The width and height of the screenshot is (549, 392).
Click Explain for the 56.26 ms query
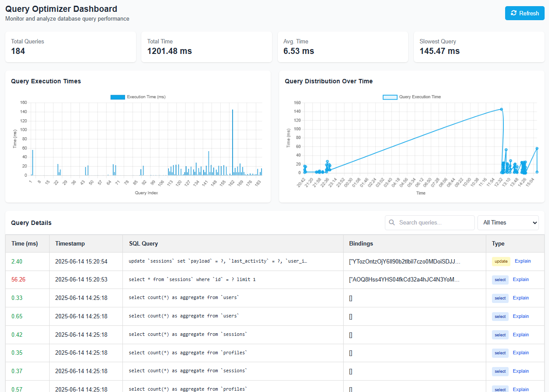point(521,280)
